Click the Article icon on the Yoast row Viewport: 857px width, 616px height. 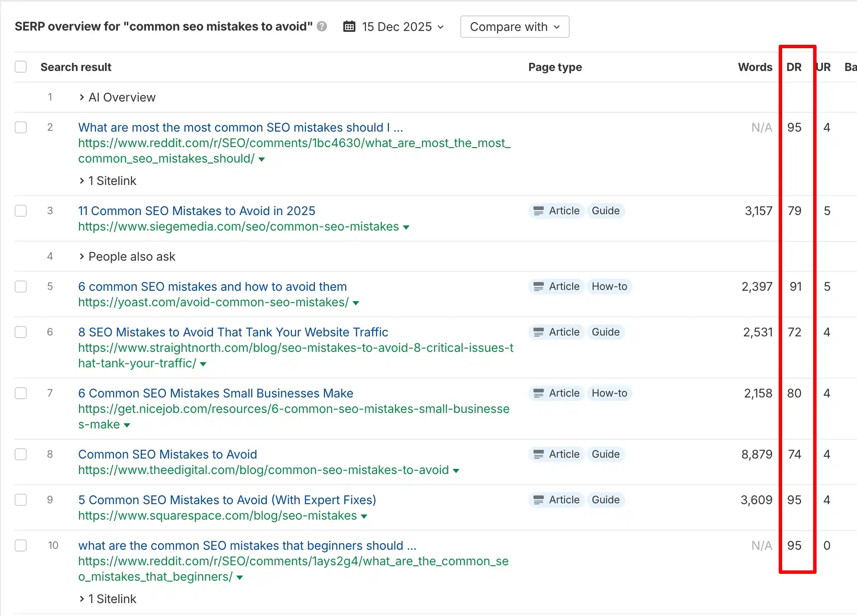[x=539, y=286]
